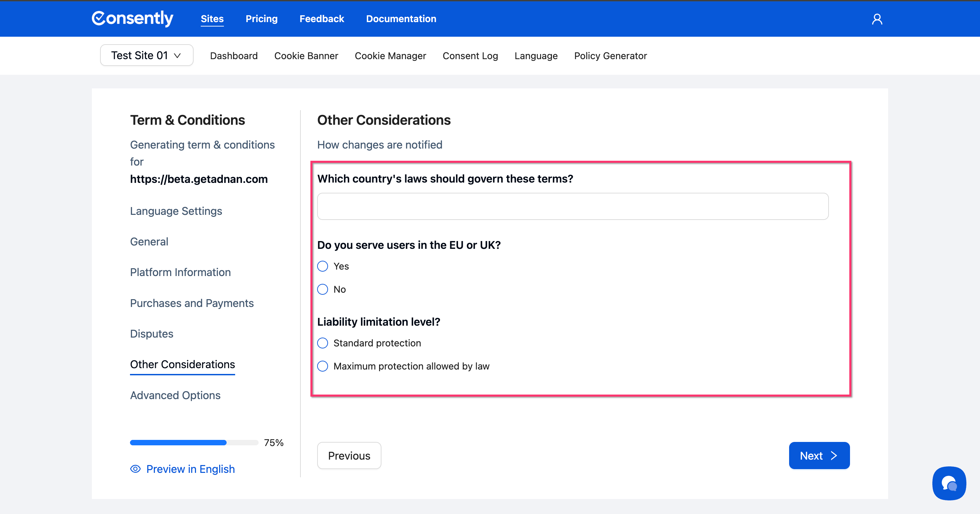Click the 75% progress bar
Screen dimensions: 980x514
click(194, 443)
